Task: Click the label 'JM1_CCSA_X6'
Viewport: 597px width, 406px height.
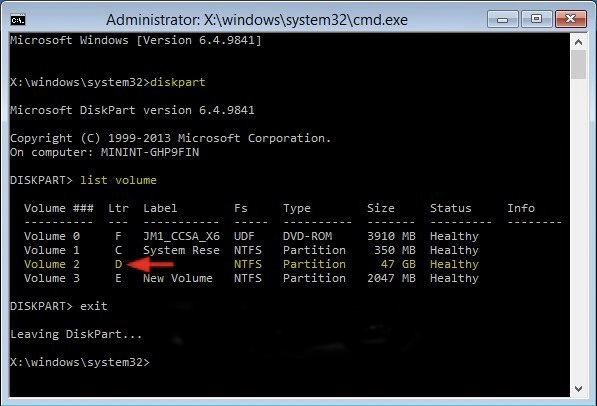Action: [182, 236]
